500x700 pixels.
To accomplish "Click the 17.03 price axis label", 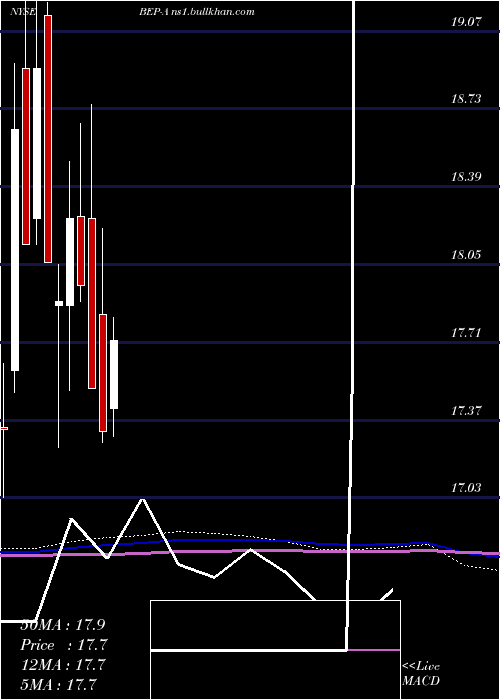I will [x=466, y=488].
